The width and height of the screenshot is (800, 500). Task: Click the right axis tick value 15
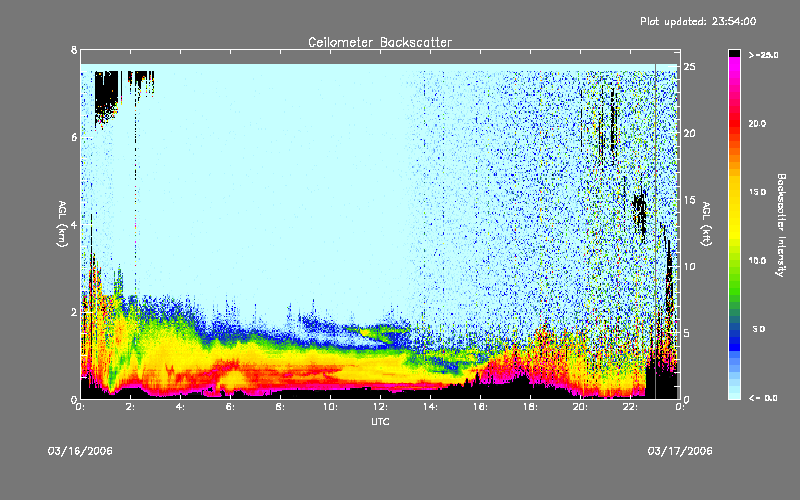690,200
